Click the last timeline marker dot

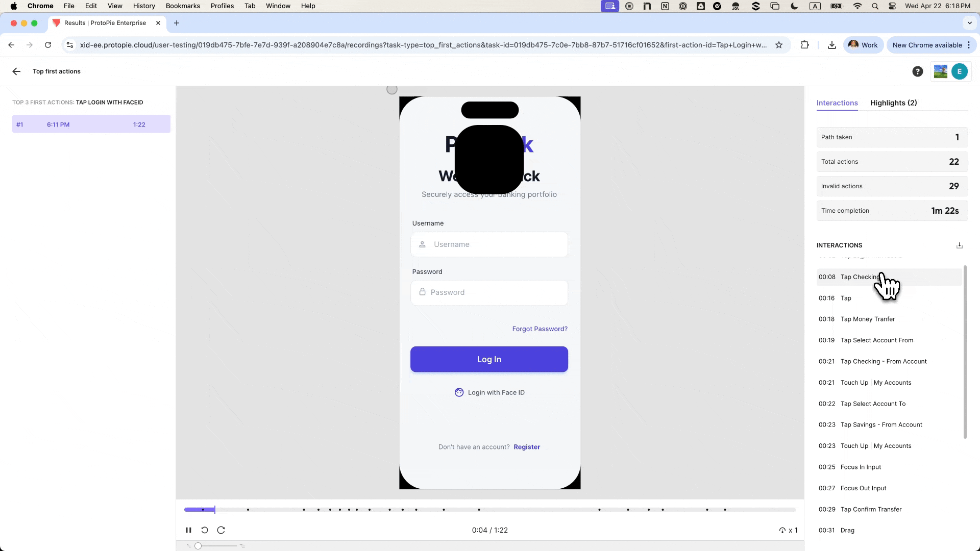725,510
